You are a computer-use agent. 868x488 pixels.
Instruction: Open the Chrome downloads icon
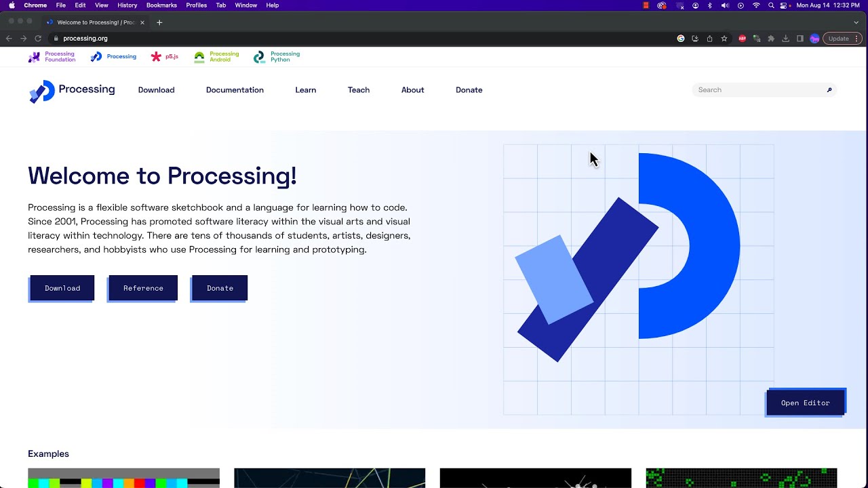(785, 39)
